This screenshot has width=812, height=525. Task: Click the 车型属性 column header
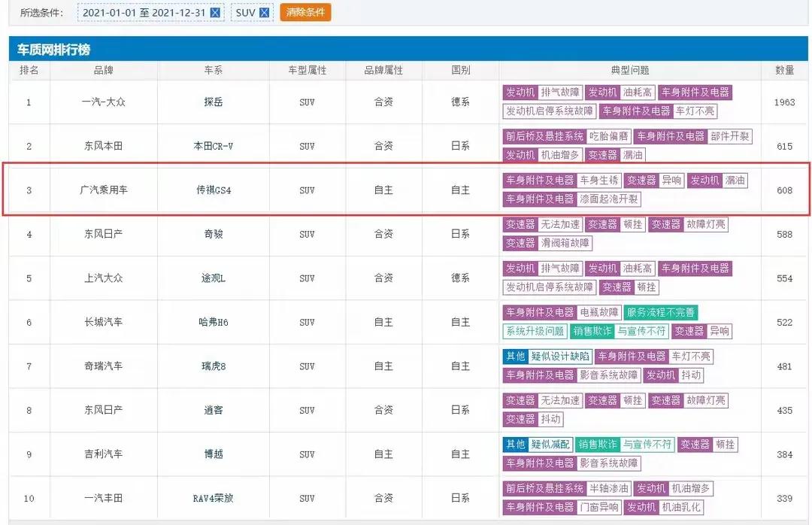[307, 70]
